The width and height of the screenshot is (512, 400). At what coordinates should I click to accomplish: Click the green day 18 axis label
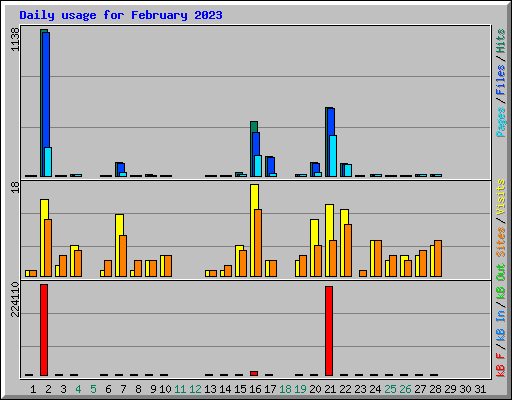click(285, 389)
